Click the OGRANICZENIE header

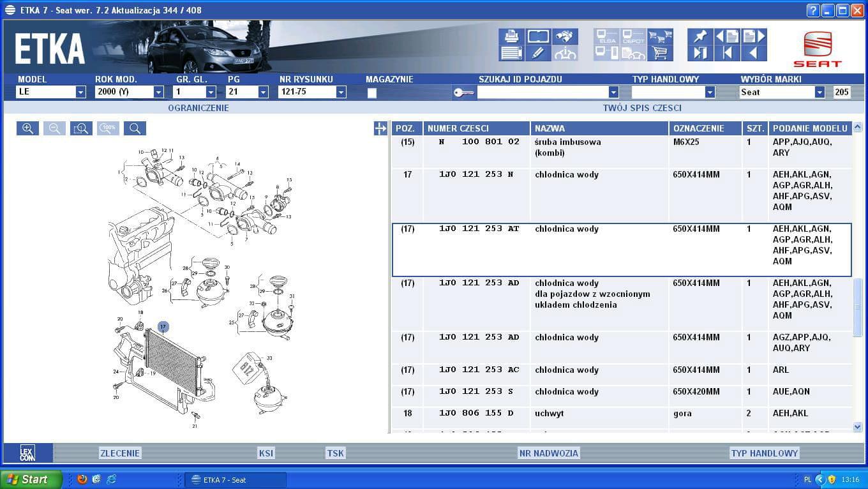[198, 108]
